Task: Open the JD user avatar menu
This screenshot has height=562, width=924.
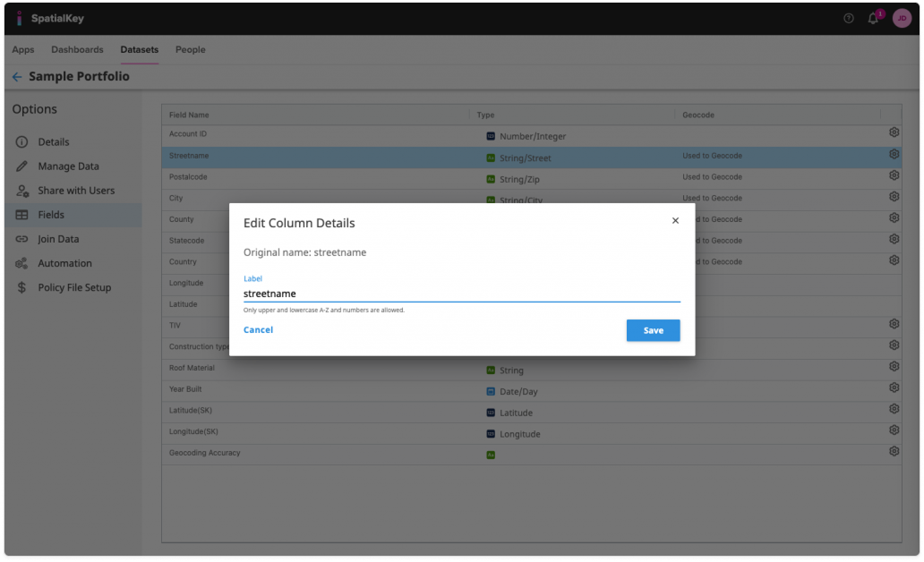Action: [x=901, y=18]
